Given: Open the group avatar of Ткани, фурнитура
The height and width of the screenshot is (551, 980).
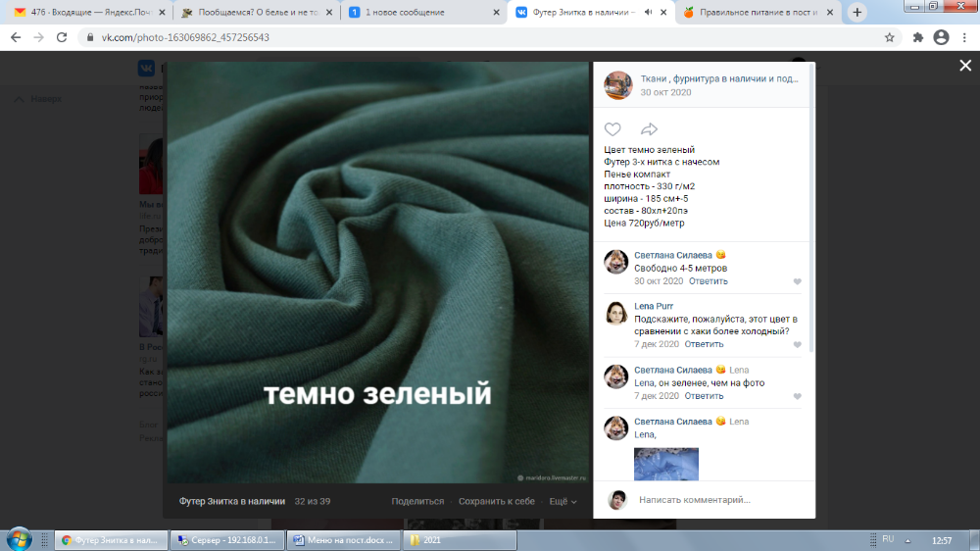Looking at the screenshot, I should pyautogui.click(x=618, y=85).
